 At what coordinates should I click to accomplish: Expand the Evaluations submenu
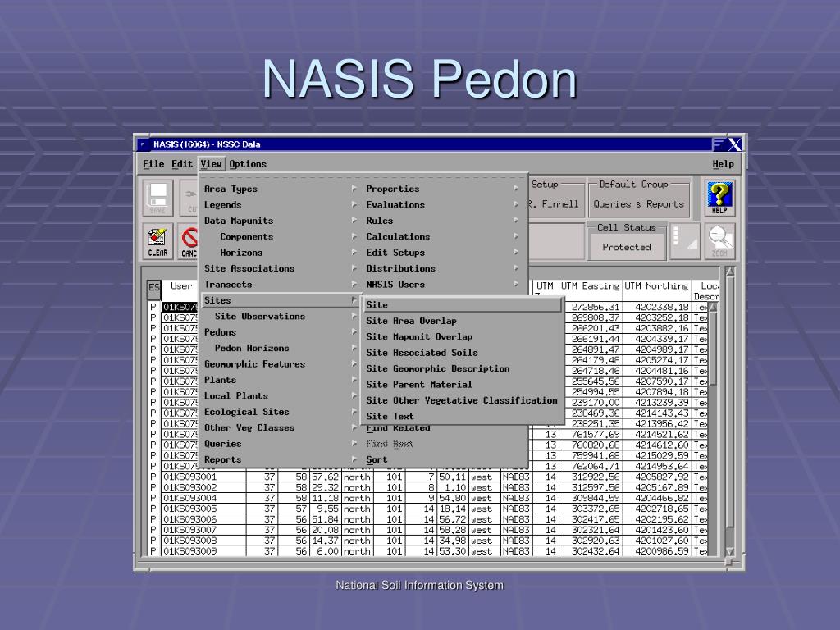click(442, 204)
